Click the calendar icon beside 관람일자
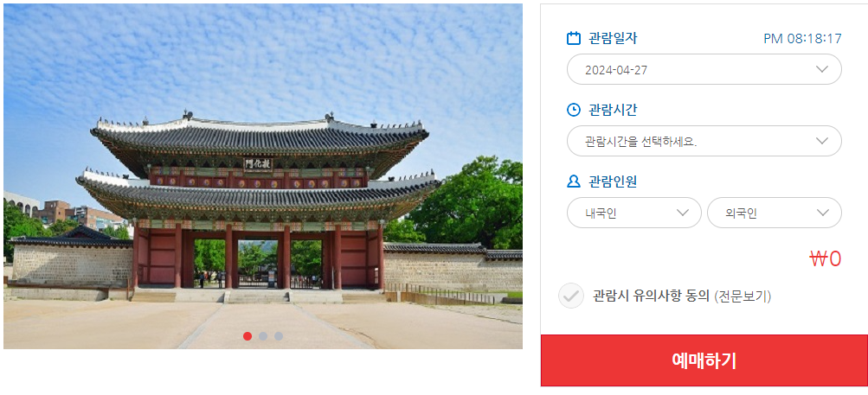This screenshot has width=868, height=395. point(574,38)
